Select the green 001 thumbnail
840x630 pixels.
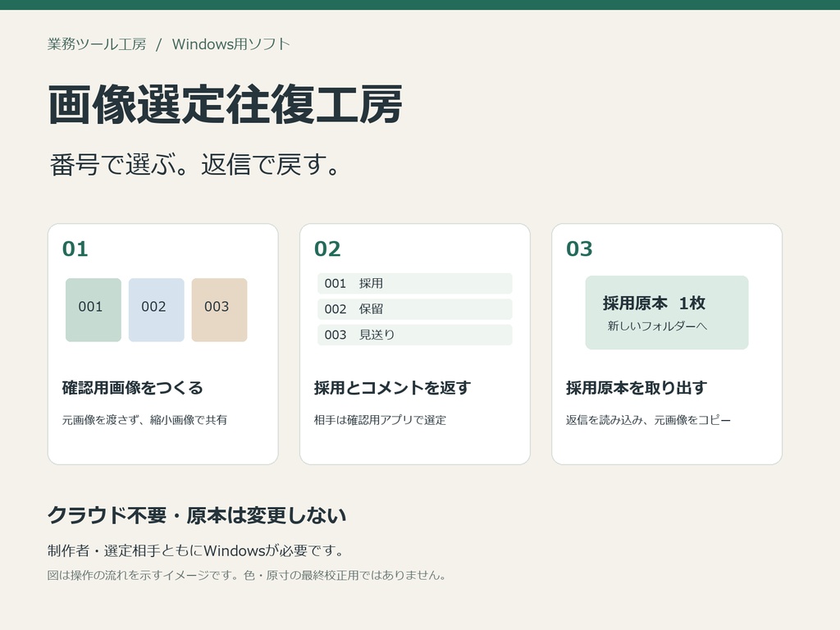coord(94,309)
